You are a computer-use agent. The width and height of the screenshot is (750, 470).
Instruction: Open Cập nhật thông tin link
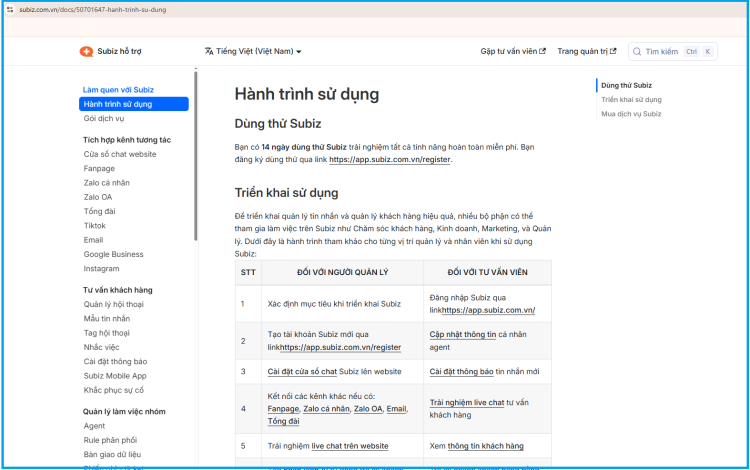[463, 335]
